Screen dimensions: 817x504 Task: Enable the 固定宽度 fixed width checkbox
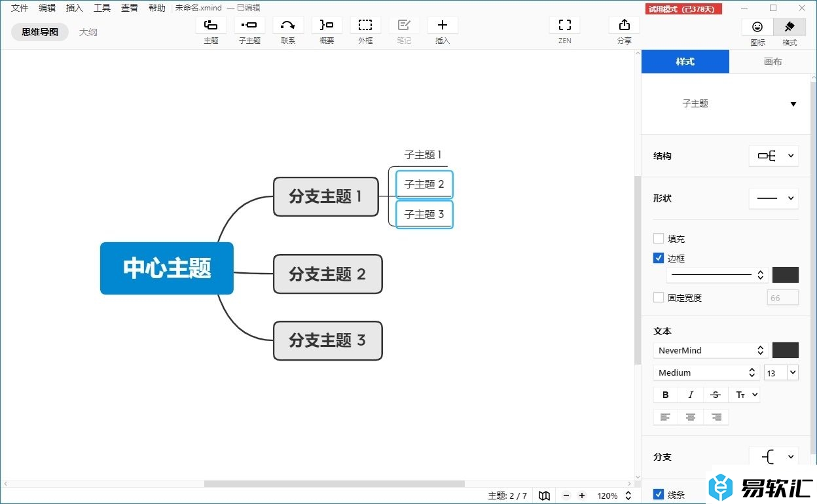659,297
